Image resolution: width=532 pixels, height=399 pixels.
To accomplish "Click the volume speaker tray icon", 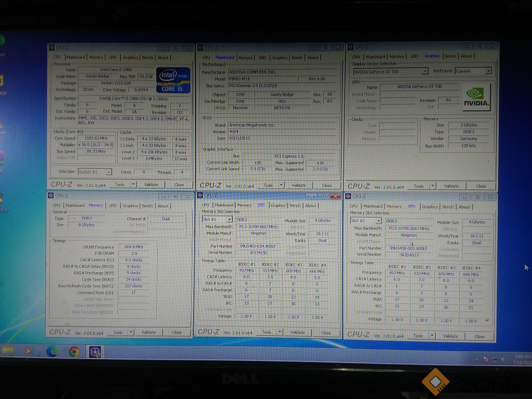I will 504,359.
